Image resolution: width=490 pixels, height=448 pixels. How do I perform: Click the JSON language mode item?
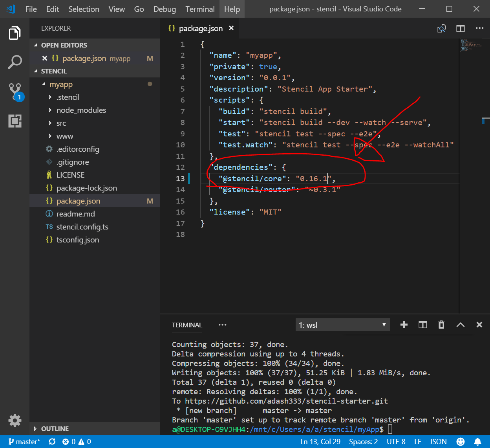(438, 442)
